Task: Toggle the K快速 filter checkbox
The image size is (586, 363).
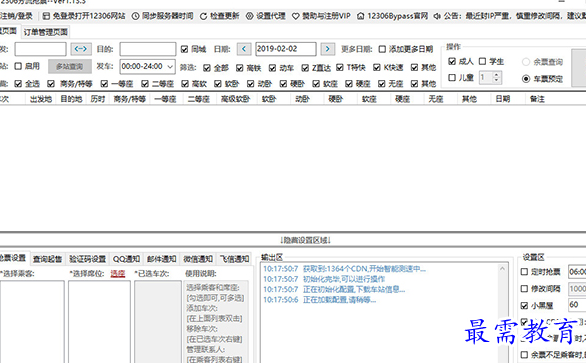Action: pos(377,67)
